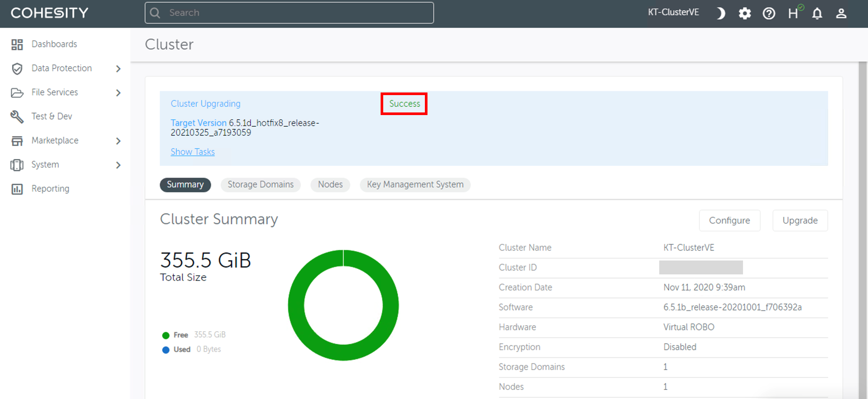Screen dimensions: 868x399
Task: Click the Virtual ROBO hardware value
Action: tap(689, 327)
